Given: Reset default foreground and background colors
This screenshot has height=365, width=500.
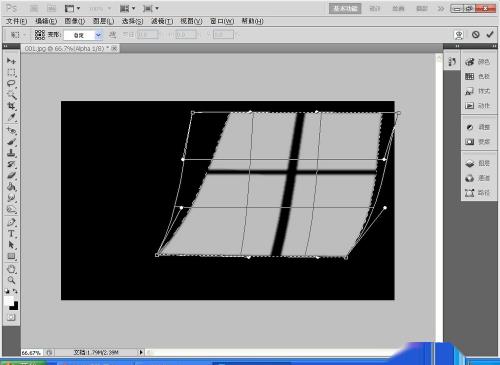Looking at the screenshot, I should pos(7,291).
